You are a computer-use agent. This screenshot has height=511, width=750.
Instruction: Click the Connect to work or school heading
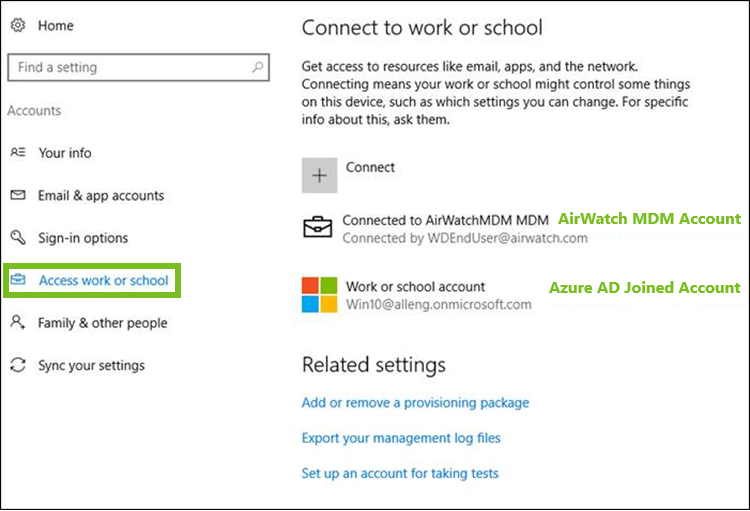click(x=422, y=28)
